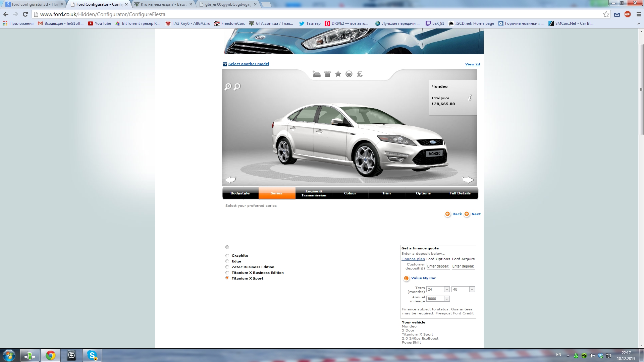This screenshot has height=362, width=644.
Task: Select the Graphite series radio button
Action: click(x=227, y=255)
